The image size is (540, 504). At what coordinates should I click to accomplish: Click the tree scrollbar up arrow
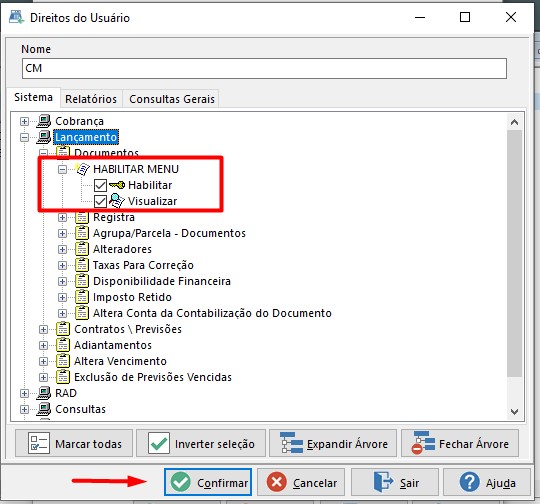pos(515,122)
